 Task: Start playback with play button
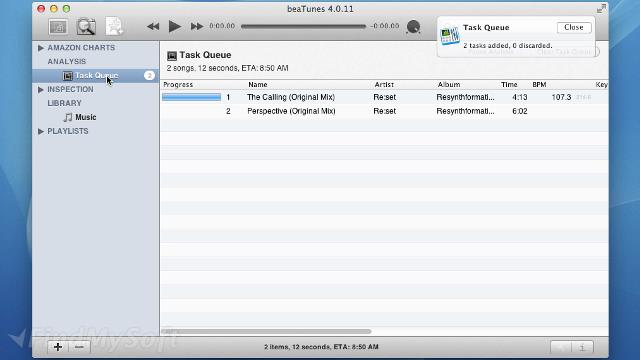[x=175, y=27]
